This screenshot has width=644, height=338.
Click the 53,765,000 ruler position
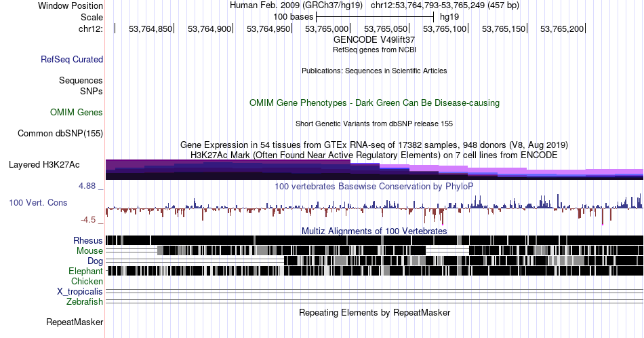point(327,29)
